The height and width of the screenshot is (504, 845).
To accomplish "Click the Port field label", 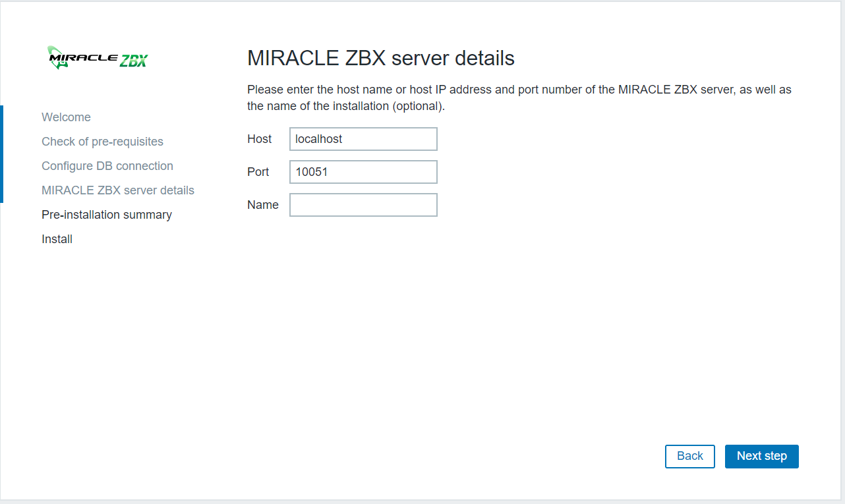I will (x=258, y=172).
